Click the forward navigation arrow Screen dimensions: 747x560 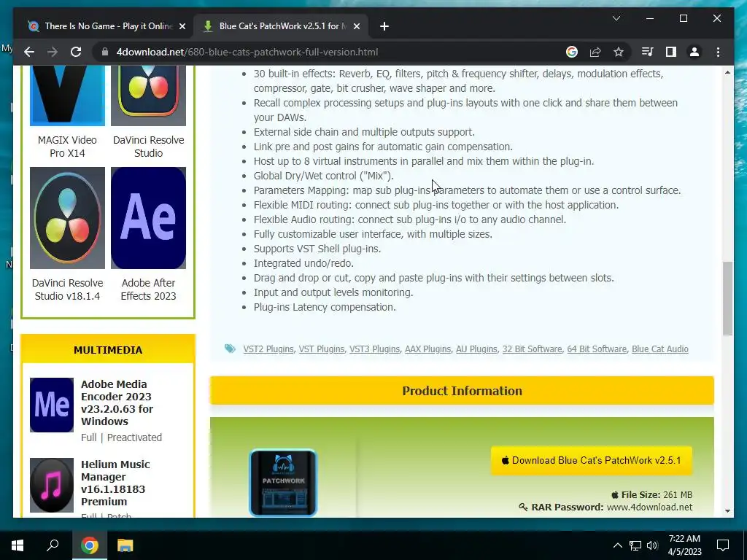click(x=53, y=52)
